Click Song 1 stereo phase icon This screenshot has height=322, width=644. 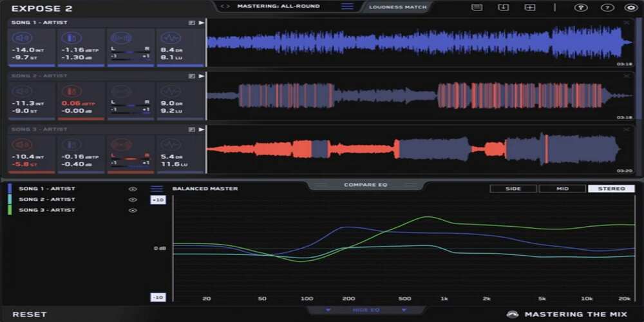[121, 38]
